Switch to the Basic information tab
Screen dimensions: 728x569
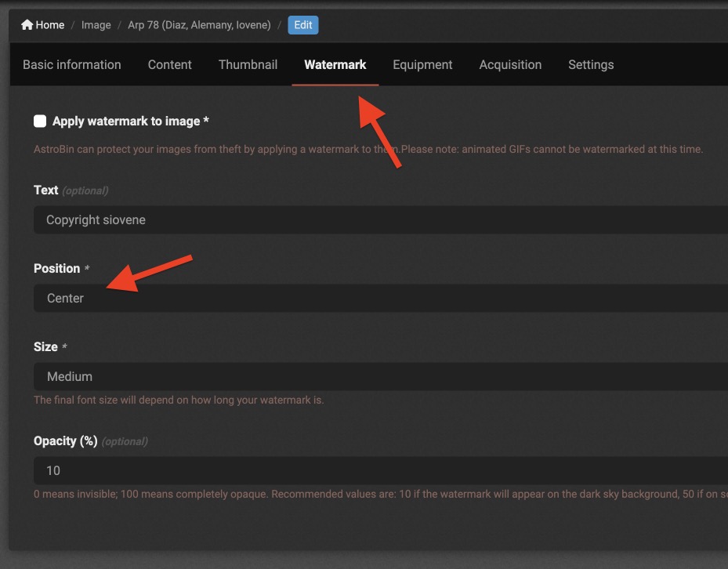tap(72, 64)
